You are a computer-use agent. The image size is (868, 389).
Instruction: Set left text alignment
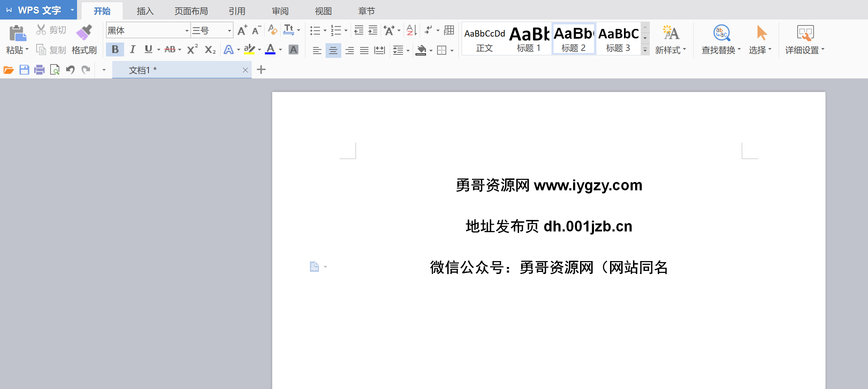[317, 51]
